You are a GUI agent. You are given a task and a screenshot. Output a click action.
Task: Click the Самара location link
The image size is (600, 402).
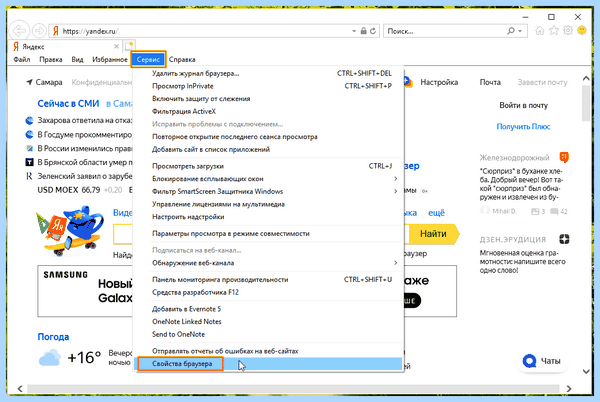44,82
